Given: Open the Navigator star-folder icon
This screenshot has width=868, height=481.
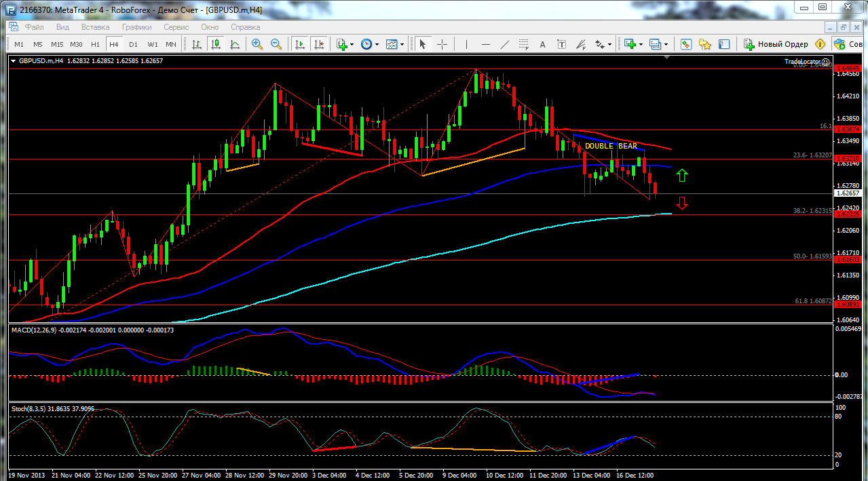Looking at the screenshot, I should [705, 44].
